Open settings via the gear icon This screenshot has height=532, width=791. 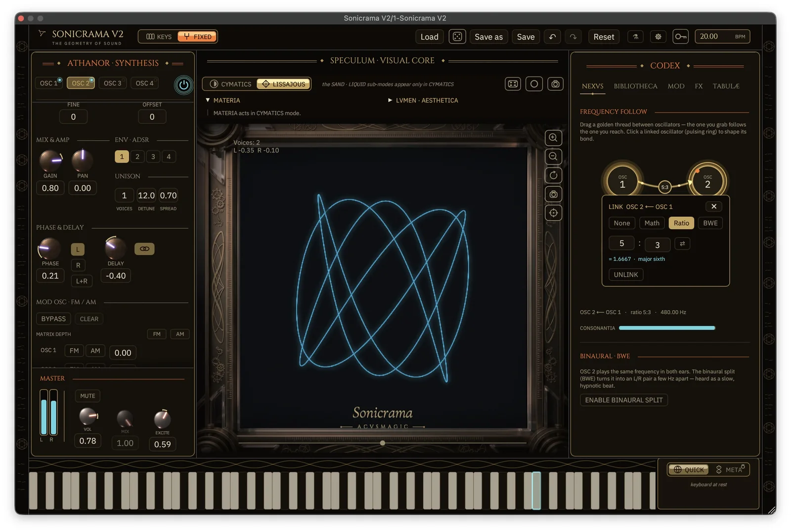tap(658, 37)
